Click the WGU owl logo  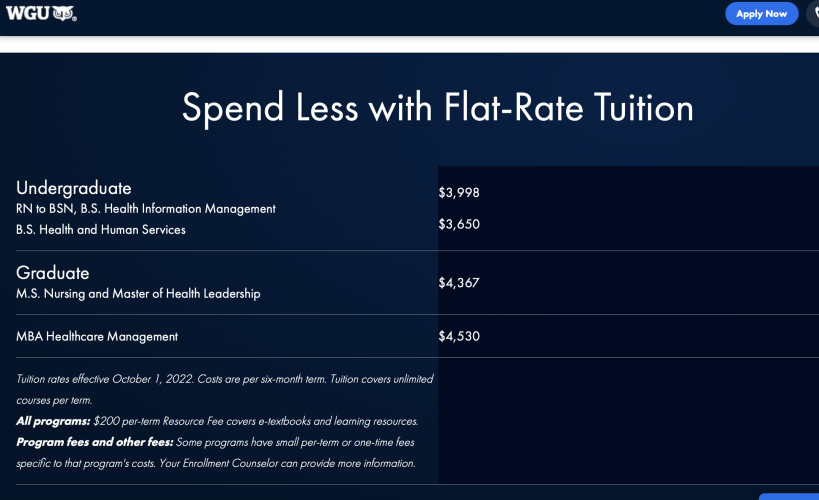tap(41, 13)
